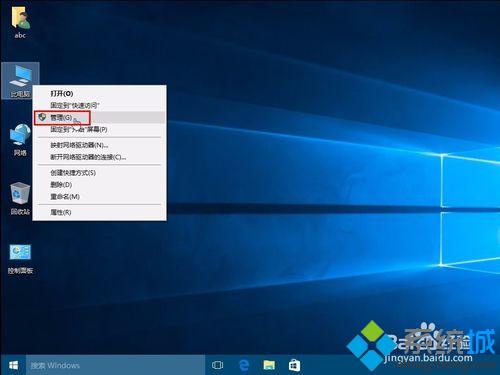Choose Rename (M) in context menu
This screenshot has width=500, height=375.
tap(99, 197)
